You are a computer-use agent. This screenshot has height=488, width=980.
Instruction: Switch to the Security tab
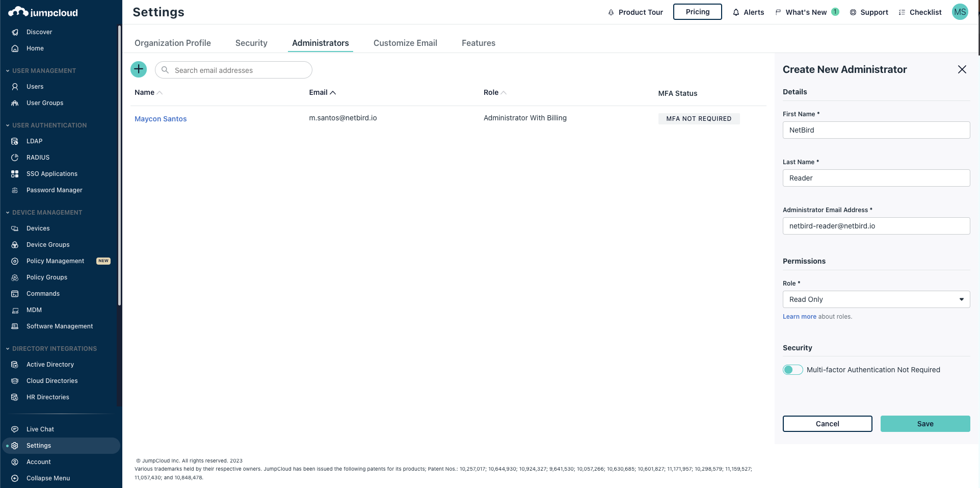pos(251,43)
